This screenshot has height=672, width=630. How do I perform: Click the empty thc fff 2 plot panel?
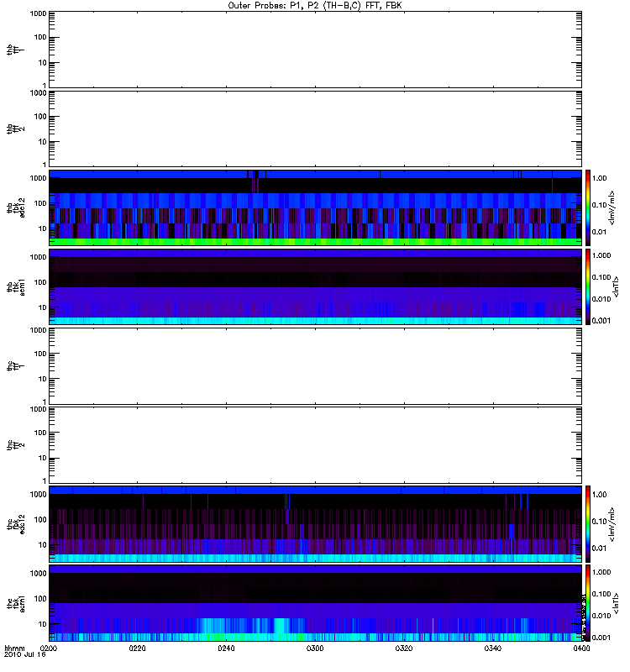tap(315, 445)
